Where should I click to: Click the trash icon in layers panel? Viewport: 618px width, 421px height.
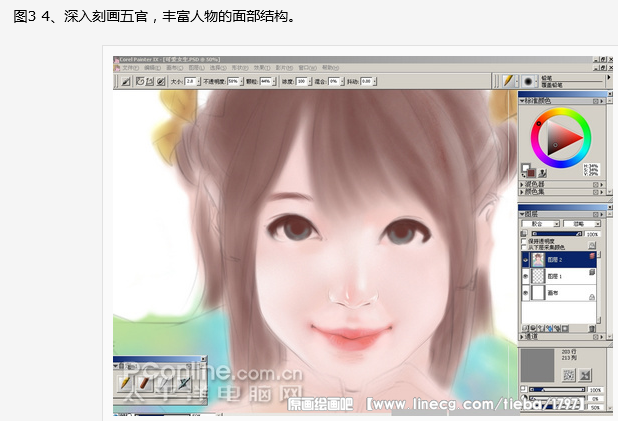(592, 328)
